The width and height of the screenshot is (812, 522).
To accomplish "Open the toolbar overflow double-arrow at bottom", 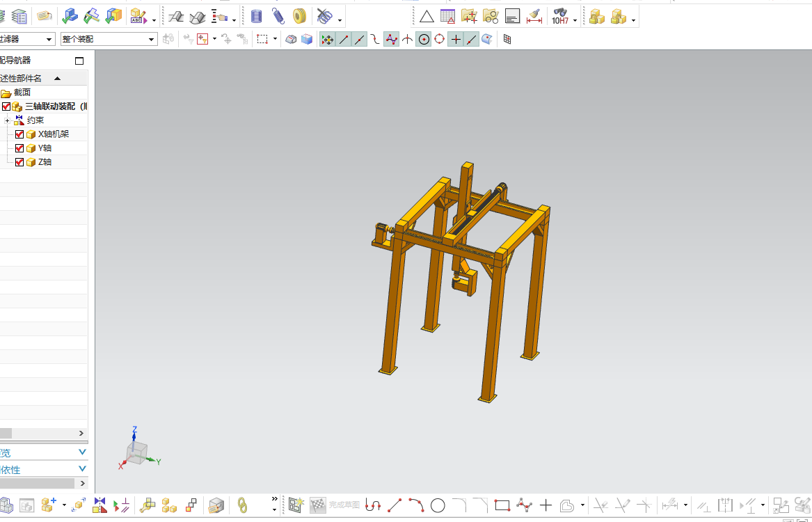I will [x=274, y=499].
